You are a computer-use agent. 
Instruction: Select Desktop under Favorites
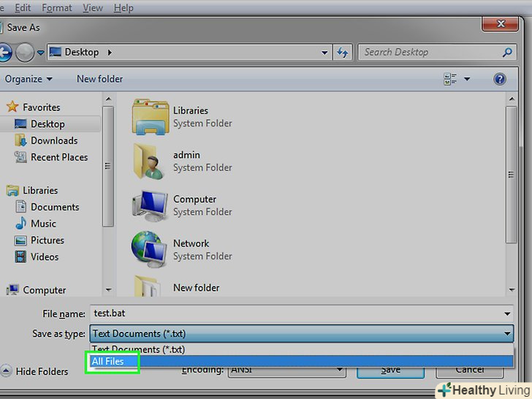point(47,124)
